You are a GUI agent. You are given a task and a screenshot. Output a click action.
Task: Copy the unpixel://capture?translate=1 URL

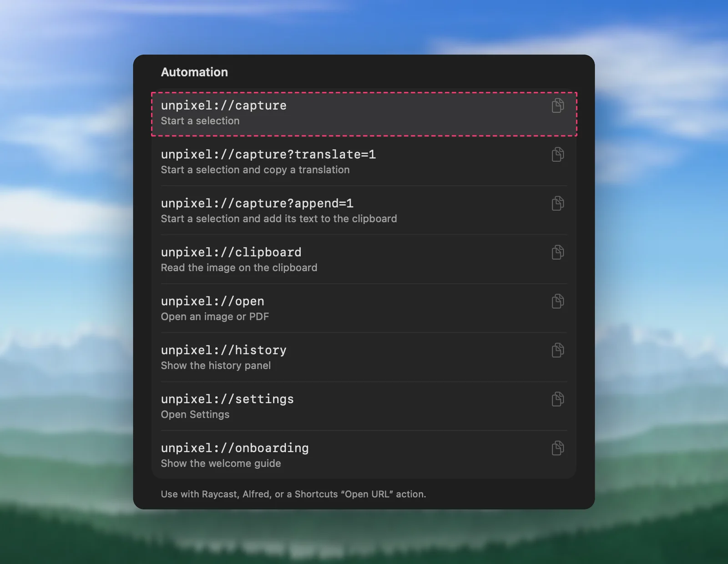click(558, 155)
